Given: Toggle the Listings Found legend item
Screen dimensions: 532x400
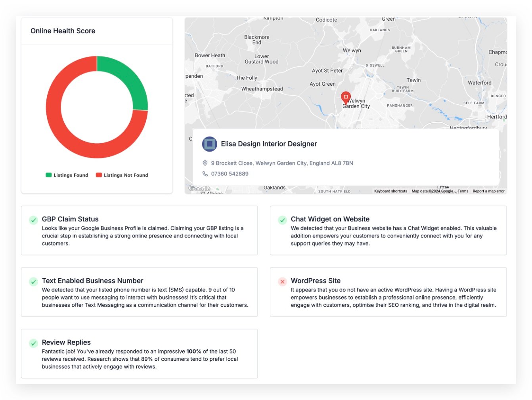Looking at the screenshot, I should pyautogui.click(x=67, y=175).
